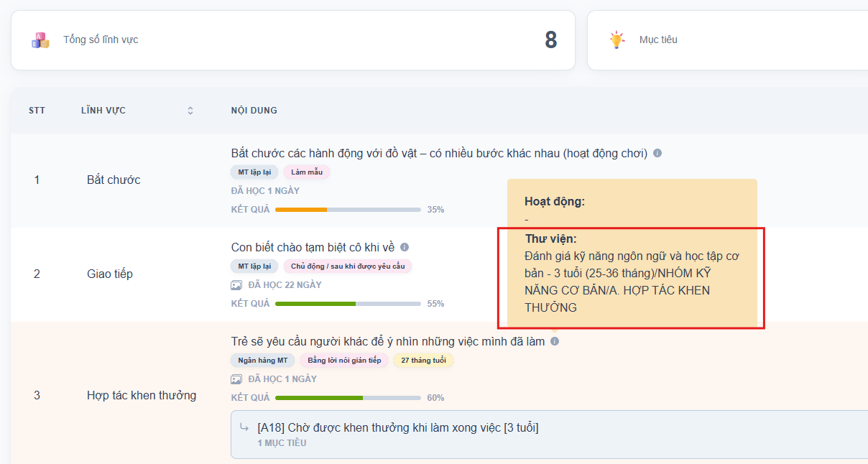Select the Làm mẫu tag
The image size is (868, 464).
pyautogui.click(x=307, y=172)
